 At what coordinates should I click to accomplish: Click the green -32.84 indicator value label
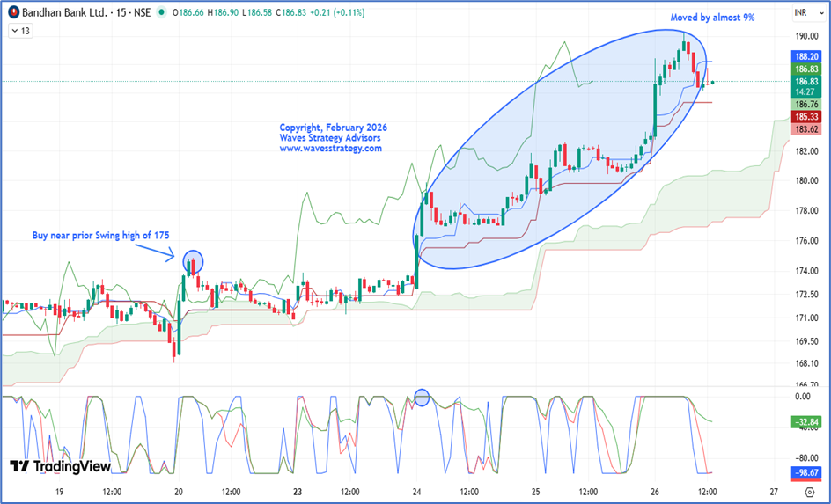coord(805,422)
